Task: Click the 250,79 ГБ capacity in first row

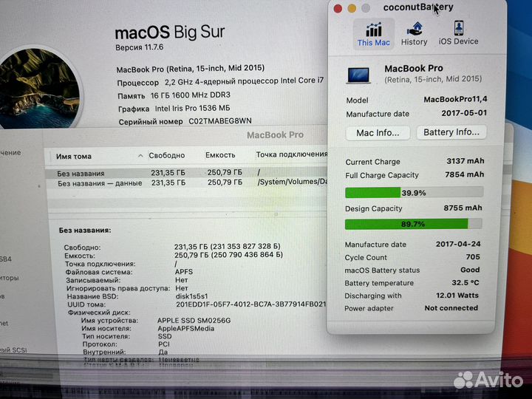Action: click(225, 172)
